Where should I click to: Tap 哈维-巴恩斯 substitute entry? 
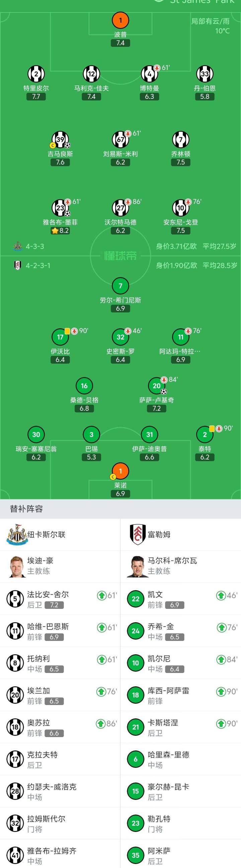[x=60, y=631]
